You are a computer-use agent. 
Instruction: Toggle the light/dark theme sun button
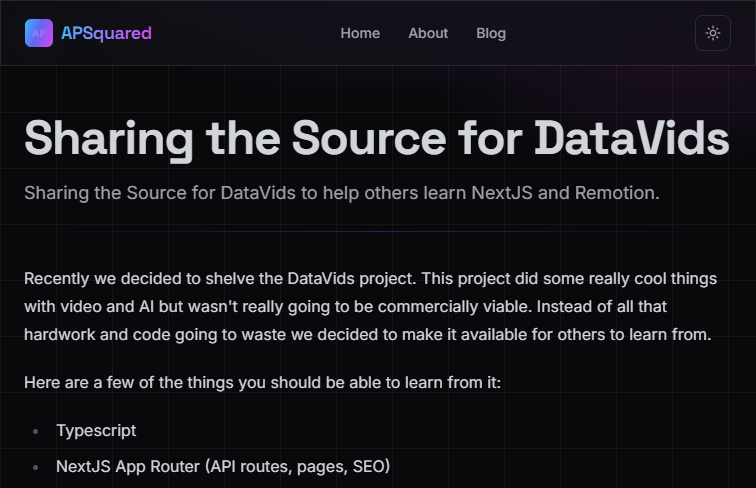713,33
